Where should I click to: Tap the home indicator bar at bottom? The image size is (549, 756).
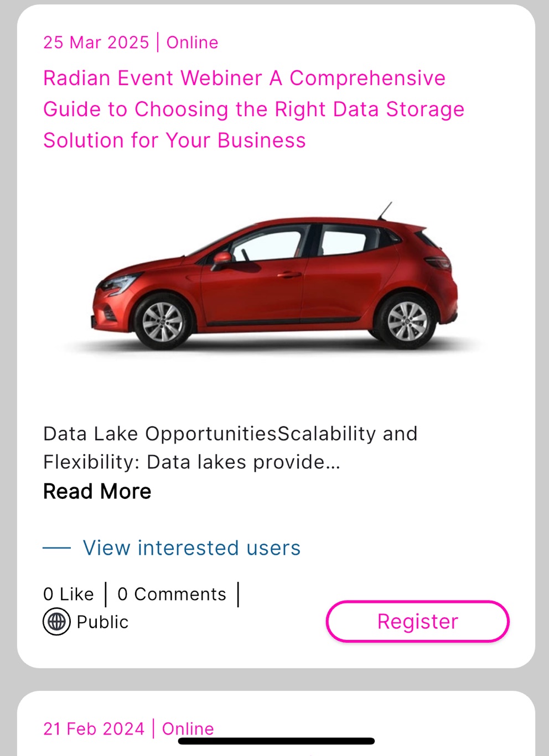(x=276, y=741)
